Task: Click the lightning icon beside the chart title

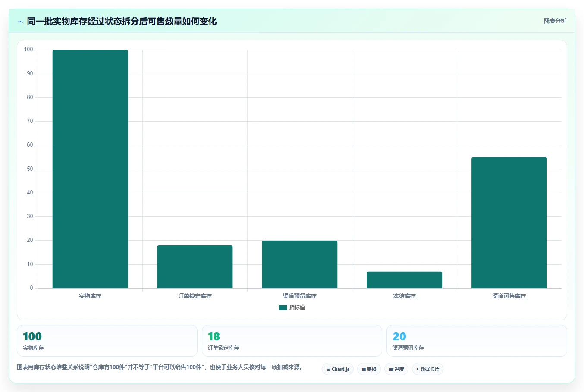Action: (20, 22)
